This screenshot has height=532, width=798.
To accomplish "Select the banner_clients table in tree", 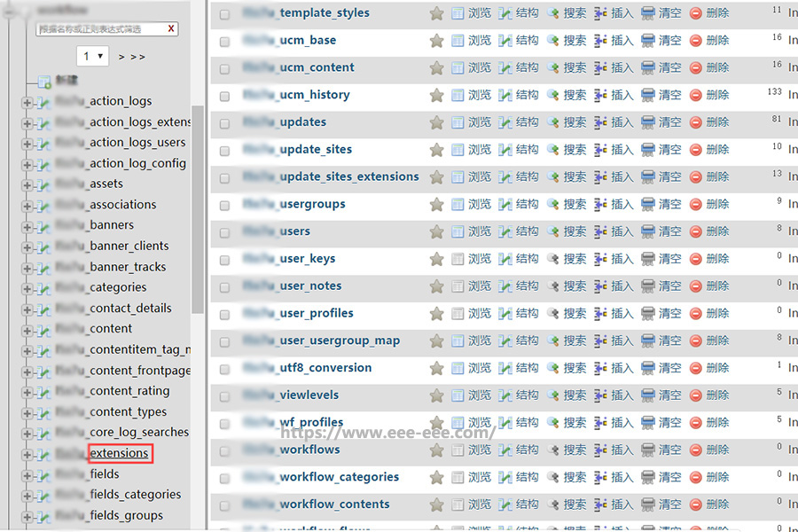I will (129, 246).
